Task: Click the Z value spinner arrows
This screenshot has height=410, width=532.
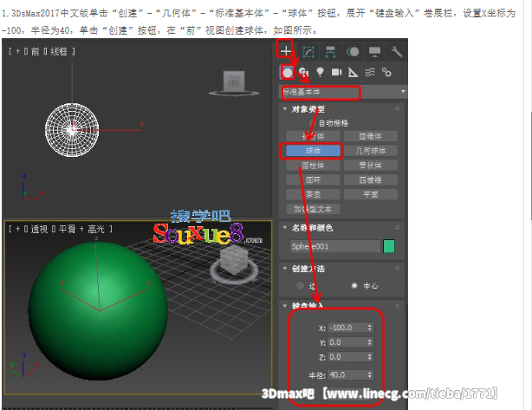Action: [370, 357]
